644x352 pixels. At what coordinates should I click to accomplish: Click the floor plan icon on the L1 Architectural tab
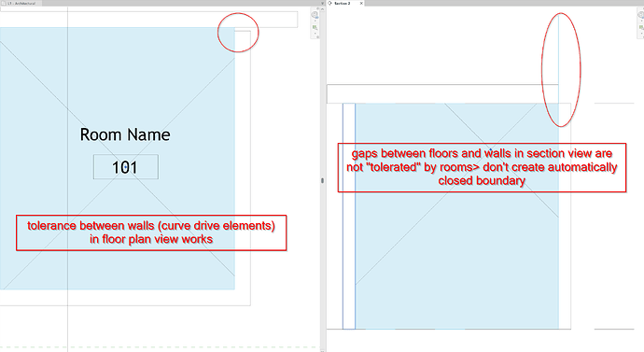(x=4, y=4)
